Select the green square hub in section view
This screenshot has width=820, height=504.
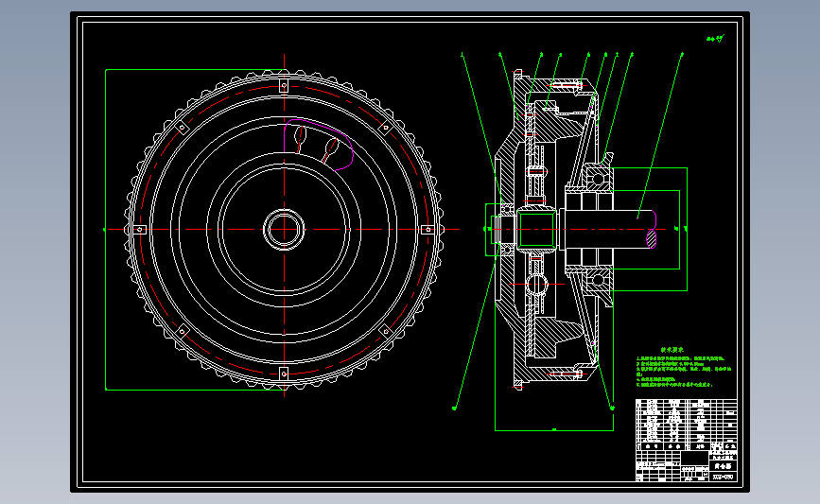(x=536, y=230)
